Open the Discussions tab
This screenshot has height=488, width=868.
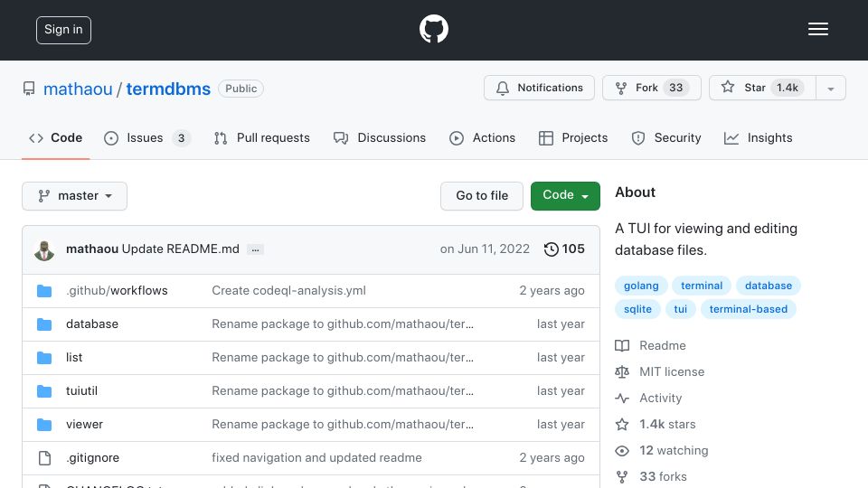click(380, 137)
